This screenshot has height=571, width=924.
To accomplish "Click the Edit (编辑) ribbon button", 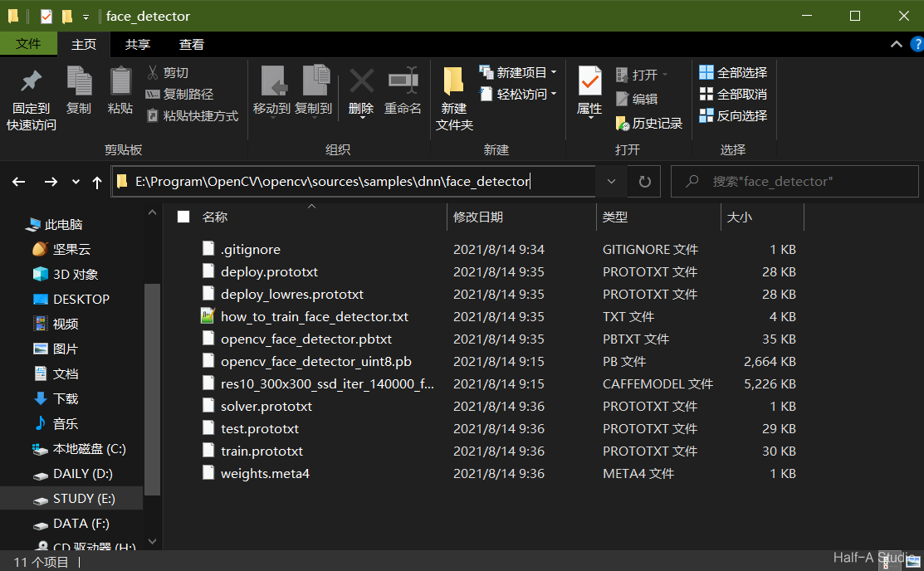I will (637, 99).
